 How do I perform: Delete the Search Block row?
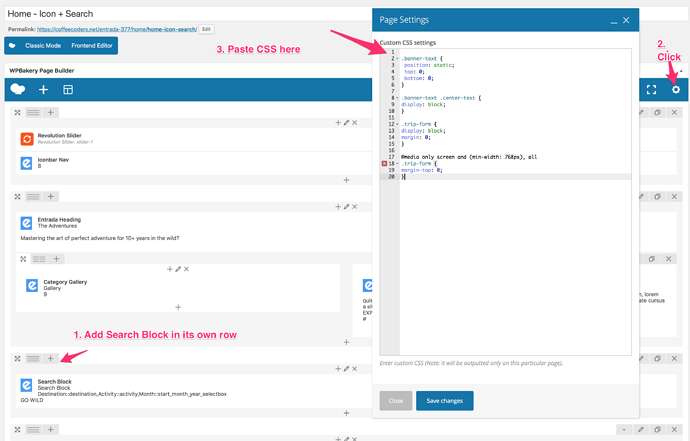coord(674,358)
